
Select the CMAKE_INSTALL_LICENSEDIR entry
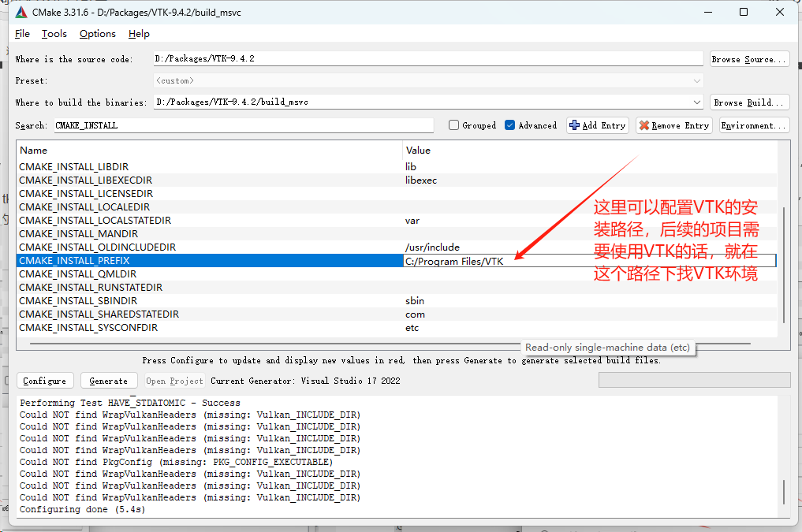pyautogui.click(x=86, y=194)
